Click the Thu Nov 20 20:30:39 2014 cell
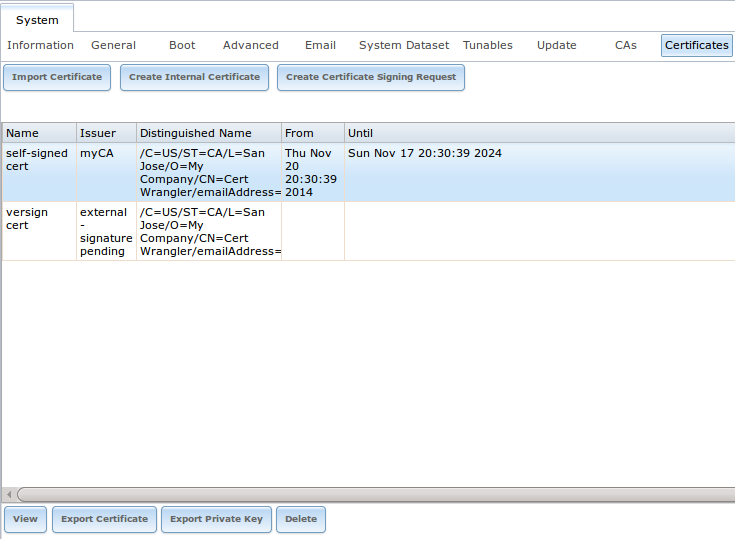This screenshot has width=735, height=539. click(x=313, y=172)
